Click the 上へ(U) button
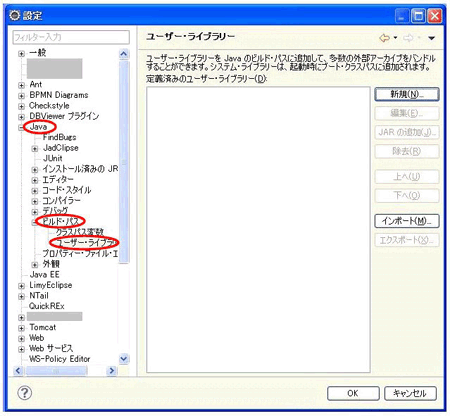This screenshot has width=450, height=416. pos(407,177)
